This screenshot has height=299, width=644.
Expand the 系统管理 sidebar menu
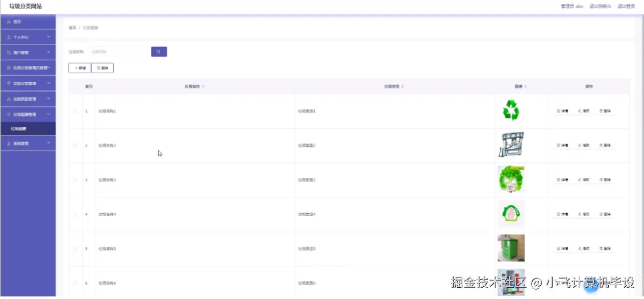coord(28,144)
